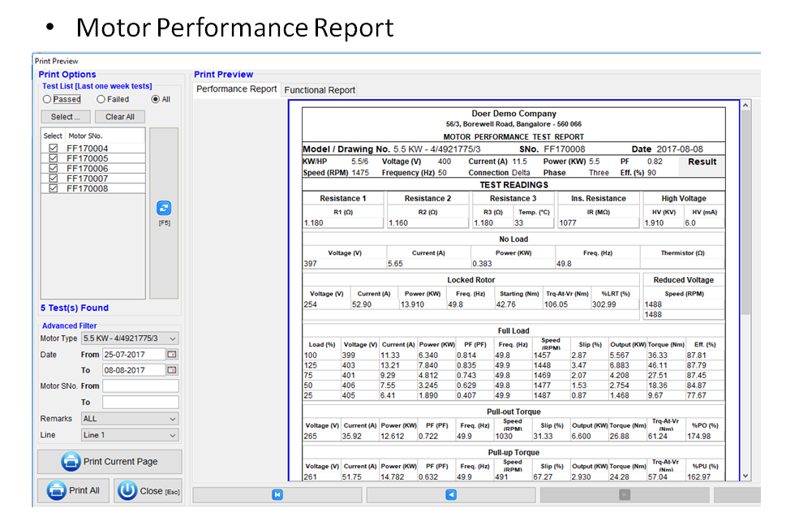Select the Failed radio button
This screenshot has width=812, height=517.
[101, 99]
